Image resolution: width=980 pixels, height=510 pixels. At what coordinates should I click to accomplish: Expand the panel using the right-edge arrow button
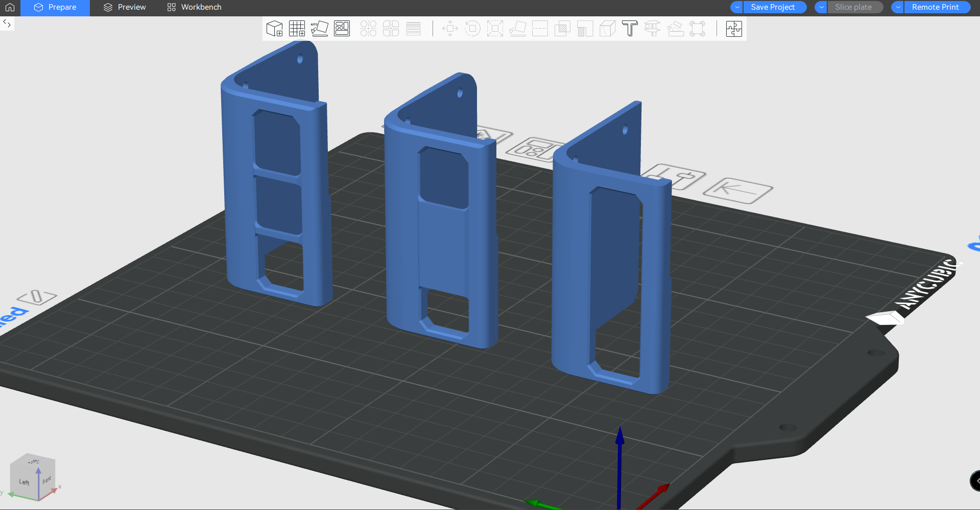pyautogui.click(x=975, y=481)
